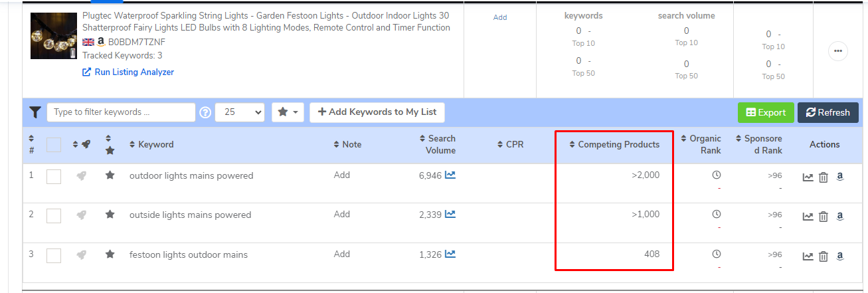
Task: Open the 25 rows-per-page dropdown
Action: pyautogui.click(x=240, y=112)
